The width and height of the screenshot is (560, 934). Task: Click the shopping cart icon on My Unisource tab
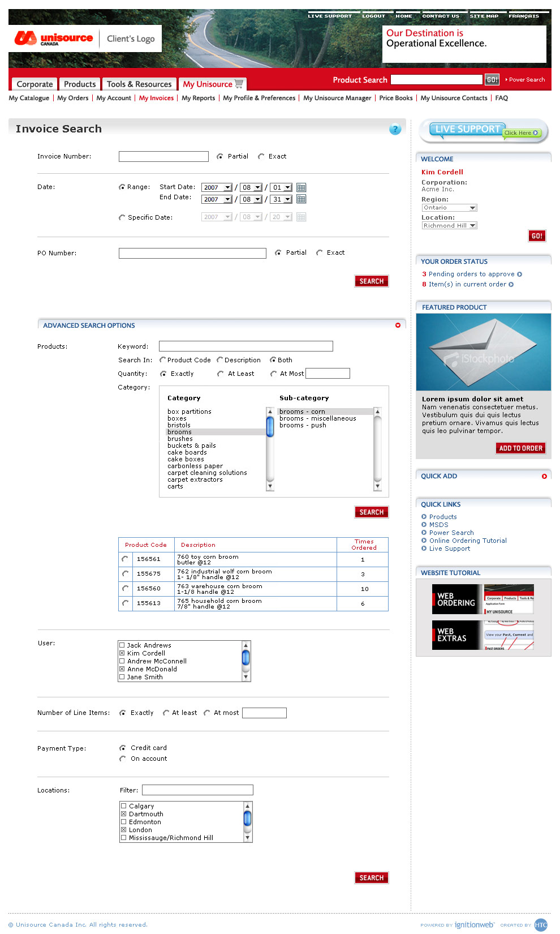tap(239, 84)
